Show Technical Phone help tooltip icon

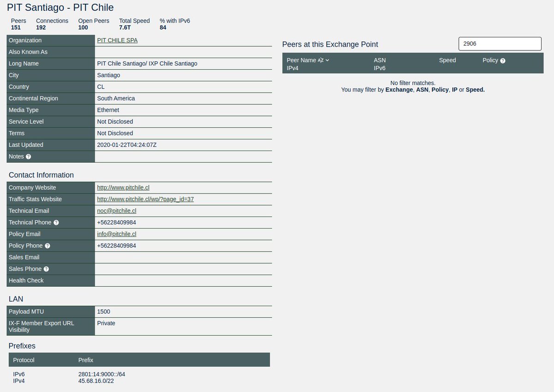click(x=56, y=223)
